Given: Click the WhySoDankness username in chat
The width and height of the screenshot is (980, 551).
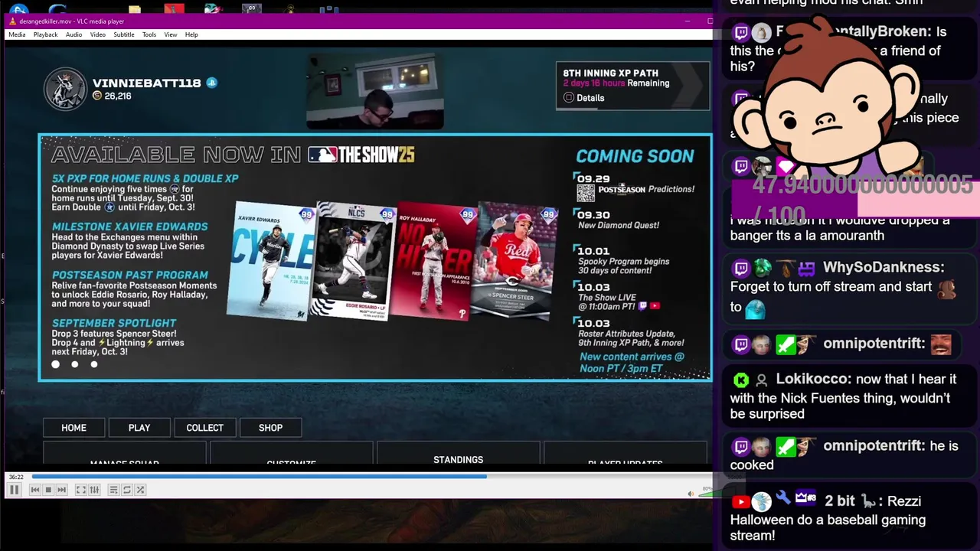Looking at the screenshot, I should coord(884,267).
